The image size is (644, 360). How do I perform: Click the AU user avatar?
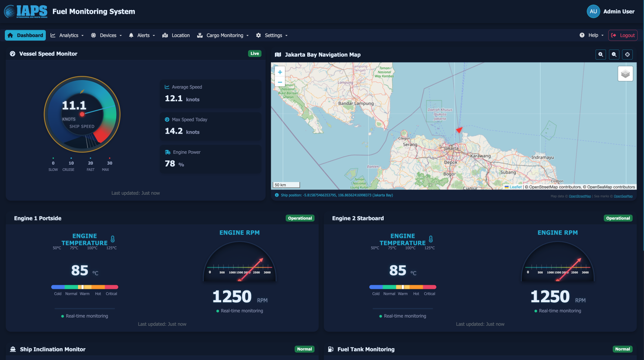593,12
